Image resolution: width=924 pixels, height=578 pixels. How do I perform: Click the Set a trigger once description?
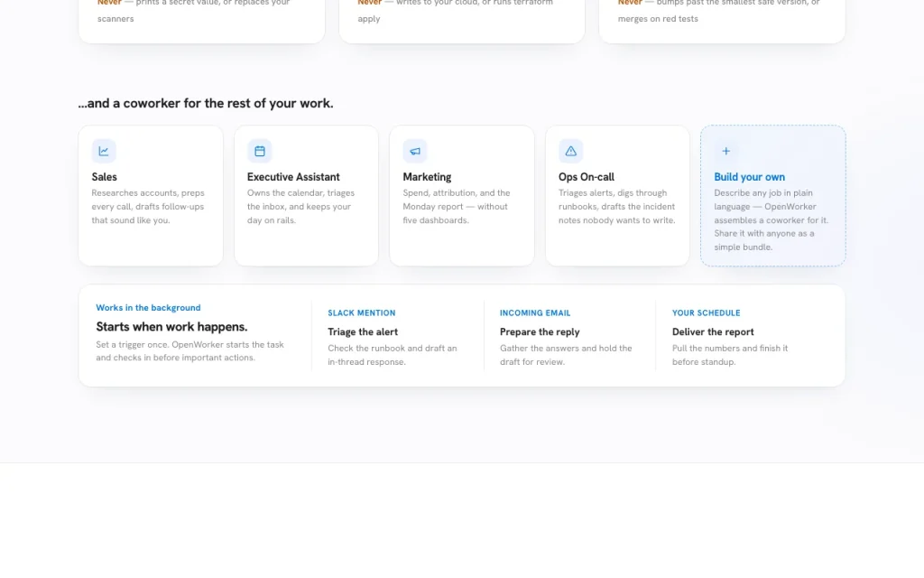coord(189,351)
